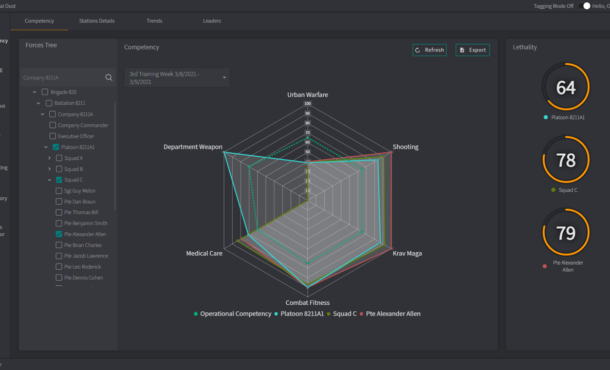Click the Department Weapon axis label

(x=193, y=147)
